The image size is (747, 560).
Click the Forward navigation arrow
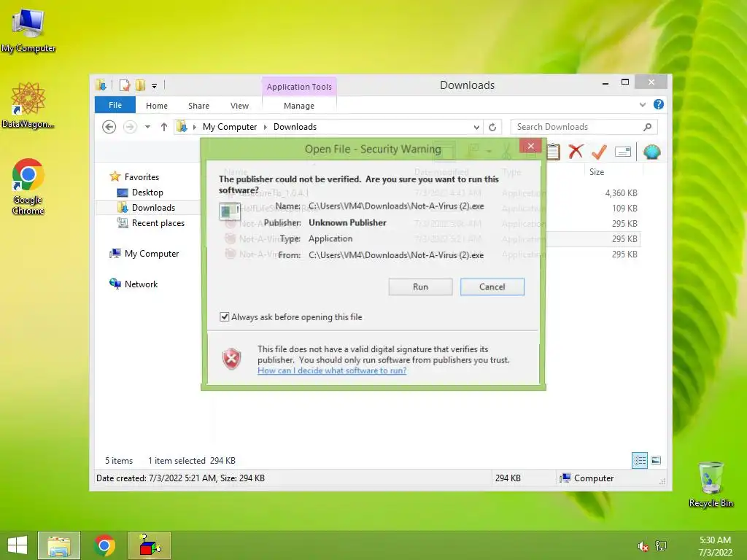(x=130, y=127)
